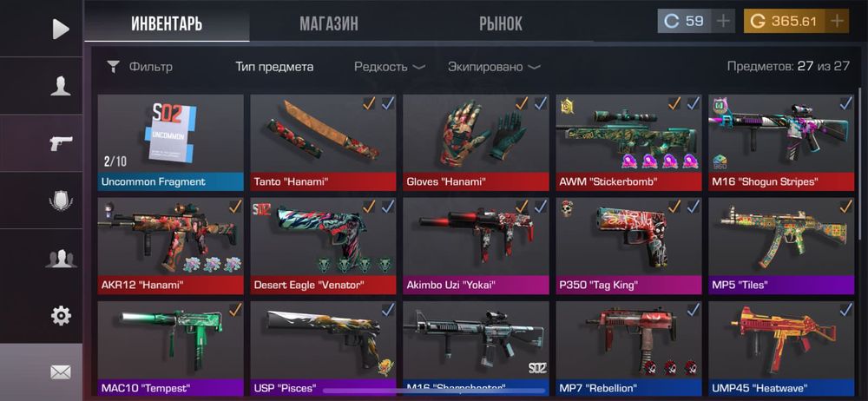Select the pistol inventory icon in sidebar
This screenshot has height=401, width=868.
[61, 143]
